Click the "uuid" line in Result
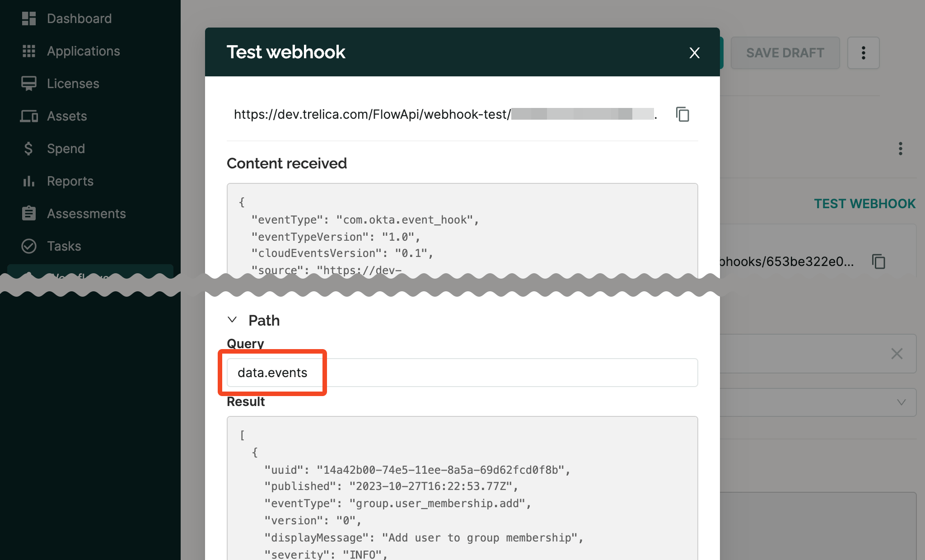 click(417, 470)
